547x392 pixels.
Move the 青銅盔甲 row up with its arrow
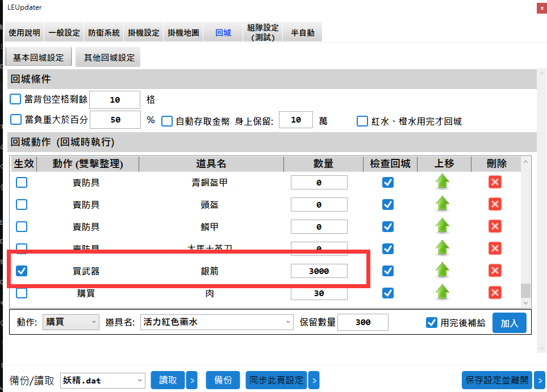[x=442, y=182]
